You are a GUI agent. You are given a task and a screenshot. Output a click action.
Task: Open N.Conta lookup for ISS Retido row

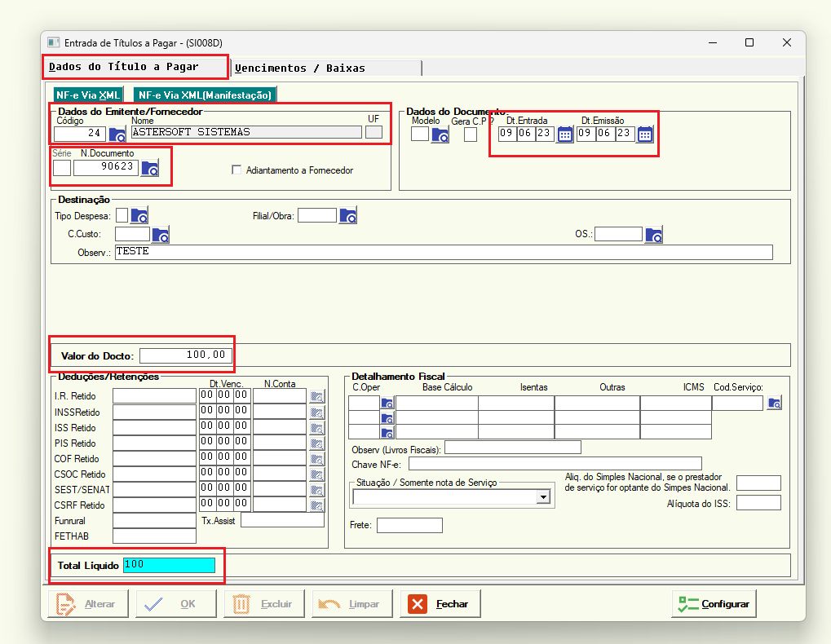tap(317, 428)
